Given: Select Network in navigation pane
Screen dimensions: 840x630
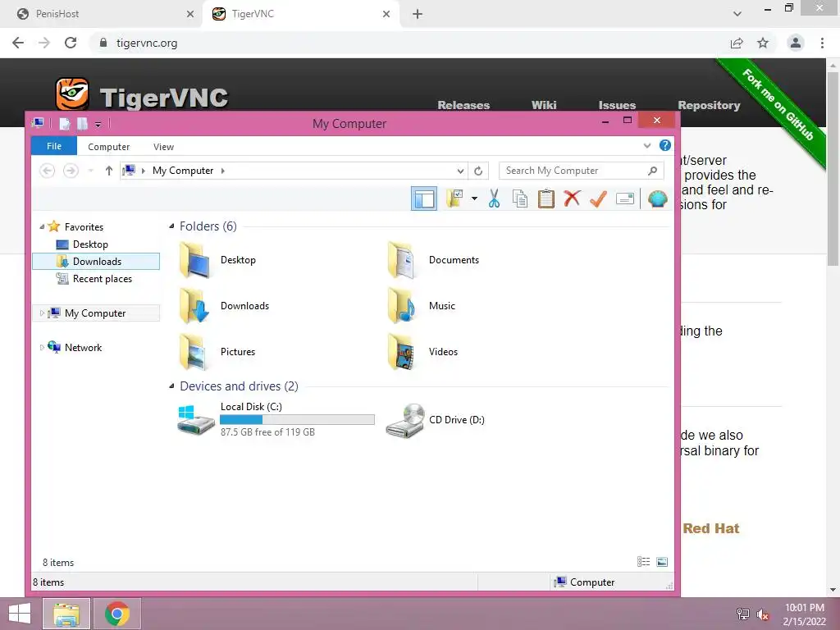Looking at the screenshot, I should (83, 347).
